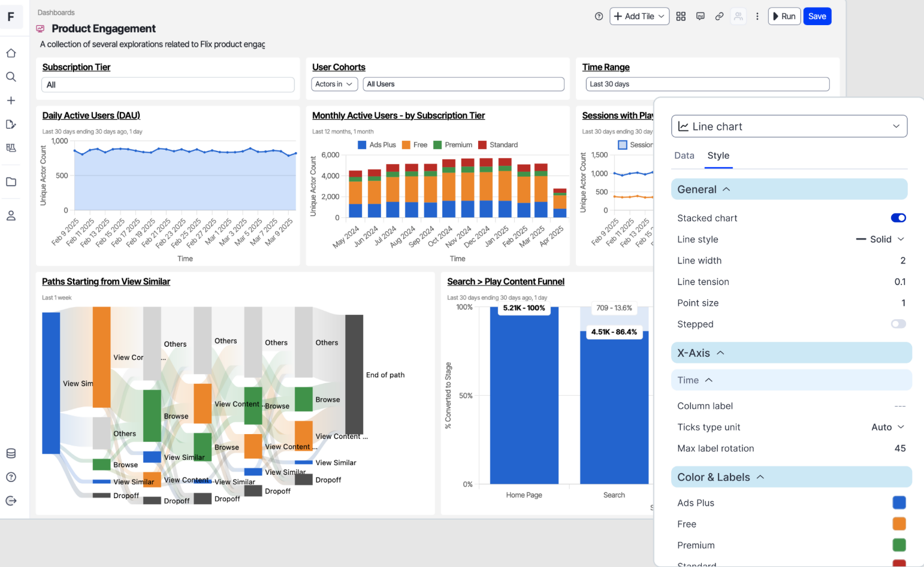The width and height of the screenshot is (924, 567).
Task: Click the copy link icon in the toolbar
Action: (x=719, y=16)
